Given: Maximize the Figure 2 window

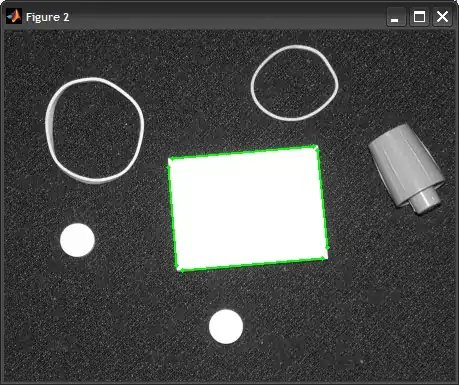Looking at the screenshot, I should coord(419,17).
